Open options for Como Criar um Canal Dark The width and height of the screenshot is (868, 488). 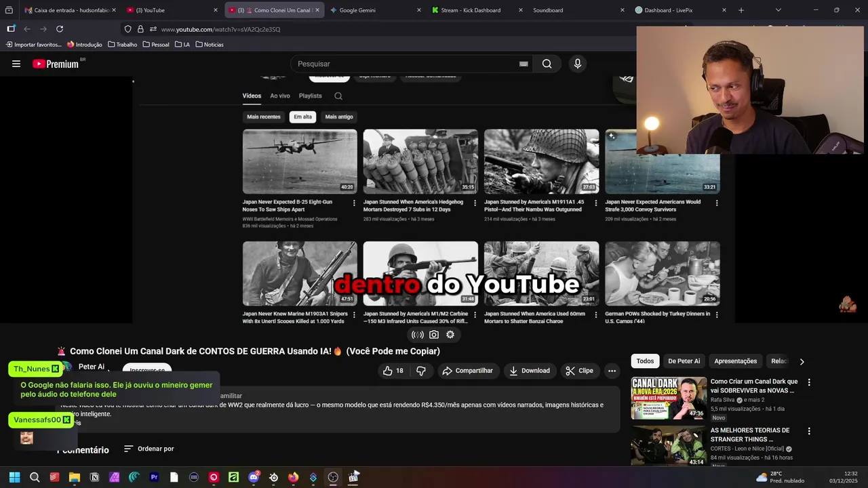[x=808, y=382]
